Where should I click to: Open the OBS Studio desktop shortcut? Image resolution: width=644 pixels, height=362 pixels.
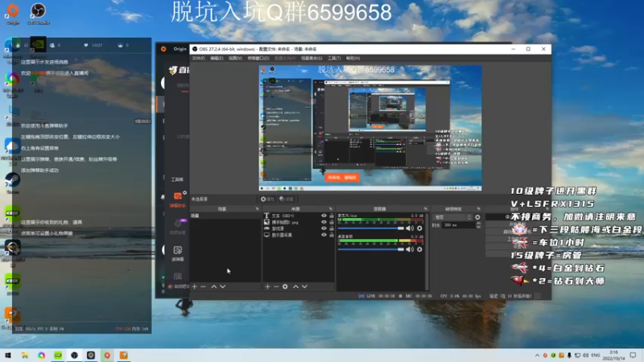pyautogui.click(x=38, y=14)
